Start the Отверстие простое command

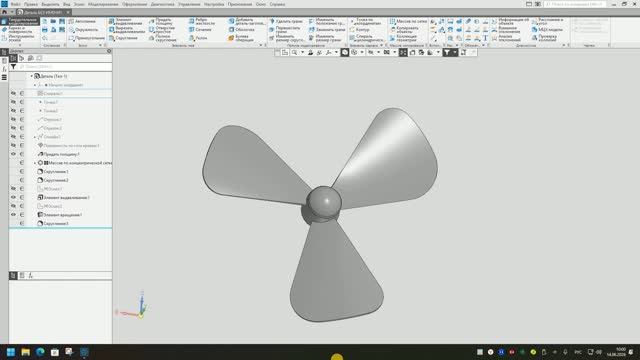162,30
